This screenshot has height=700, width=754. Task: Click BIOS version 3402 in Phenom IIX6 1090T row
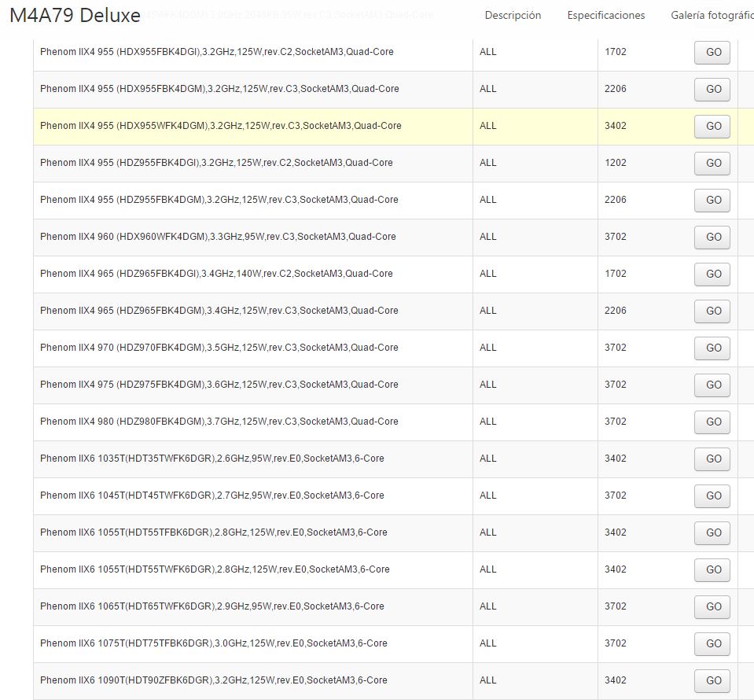pos(616,680)
